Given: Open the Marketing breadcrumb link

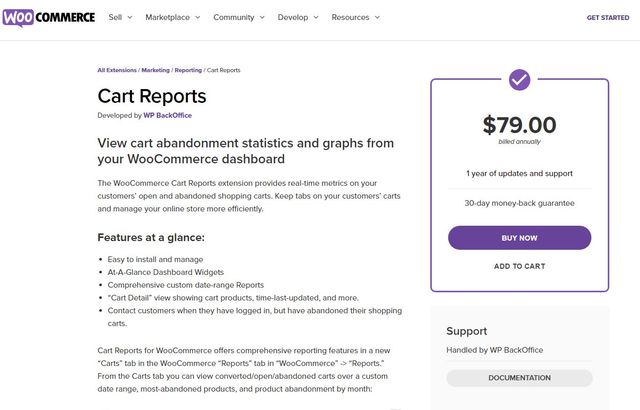Looking at the screenshot, I should coord(156,70).
